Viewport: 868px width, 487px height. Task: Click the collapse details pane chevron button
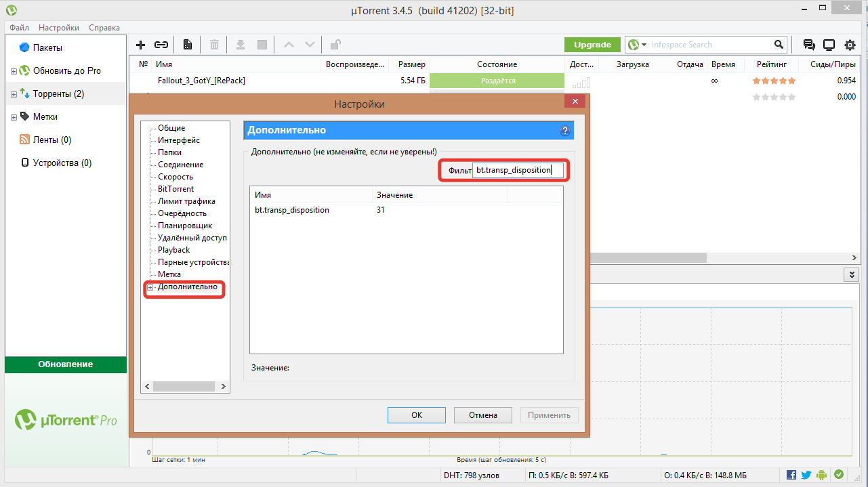852,274
